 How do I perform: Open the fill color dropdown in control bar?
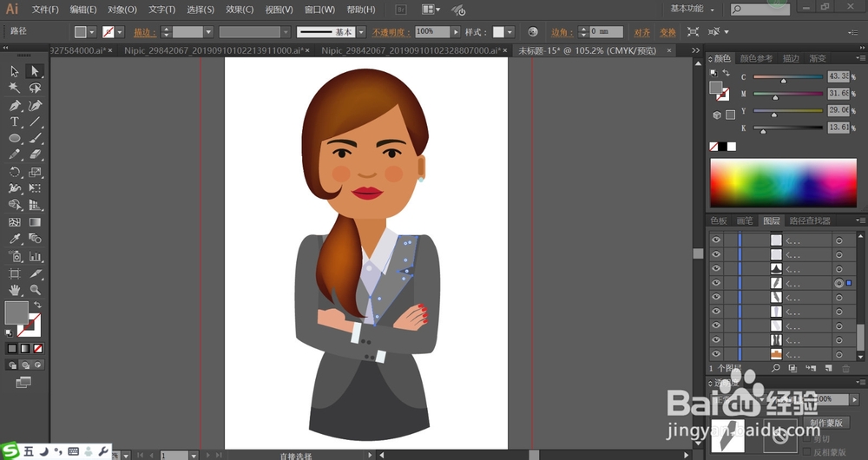92,32
